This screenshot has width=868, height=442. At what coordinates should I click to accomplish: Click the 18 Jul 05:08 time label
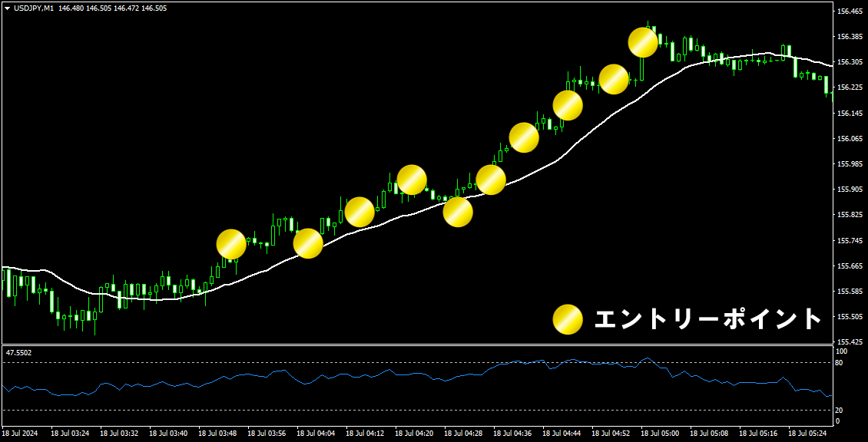711,433
